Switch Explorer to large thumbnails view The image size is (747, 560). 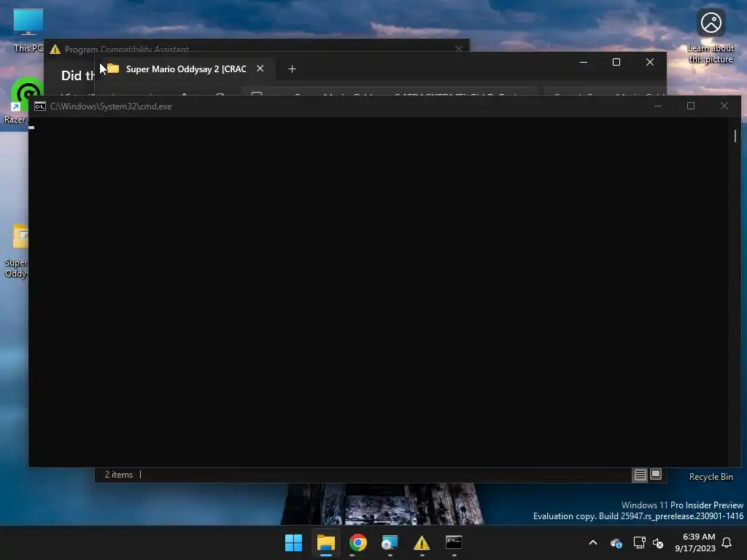pyautogui.click(x=656, y=474)
